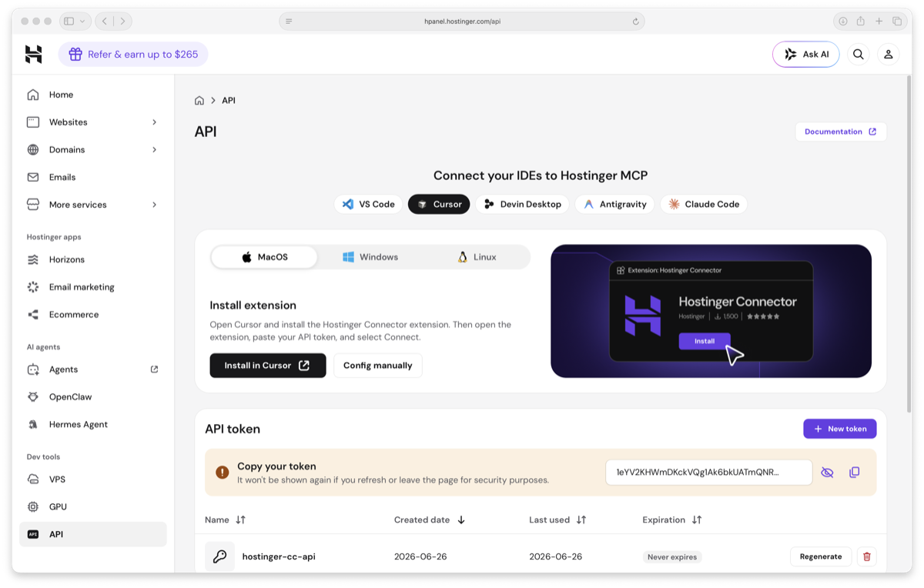
Task: Open VPS in the sidebar
Action: [93, 479]
